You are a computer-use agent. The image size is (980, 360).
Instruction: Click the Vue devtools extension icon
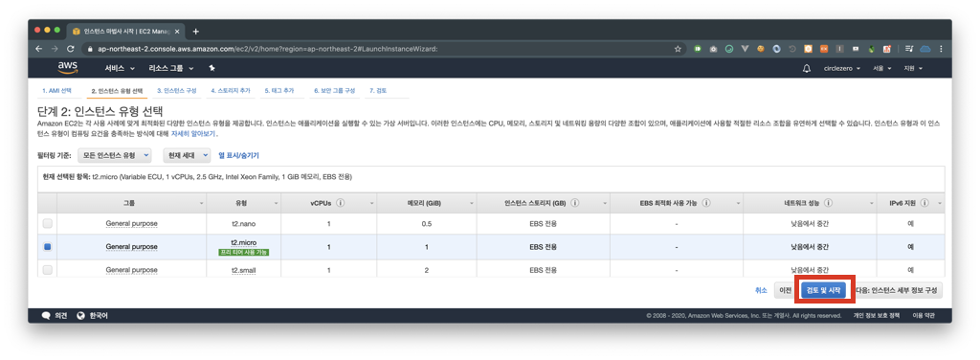pos(745,48)
